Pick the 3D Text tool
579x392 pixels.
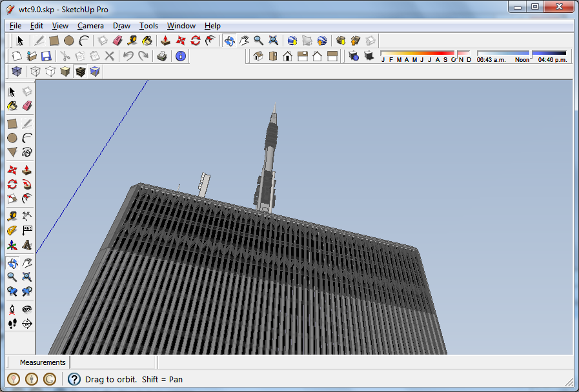(27, 245)
